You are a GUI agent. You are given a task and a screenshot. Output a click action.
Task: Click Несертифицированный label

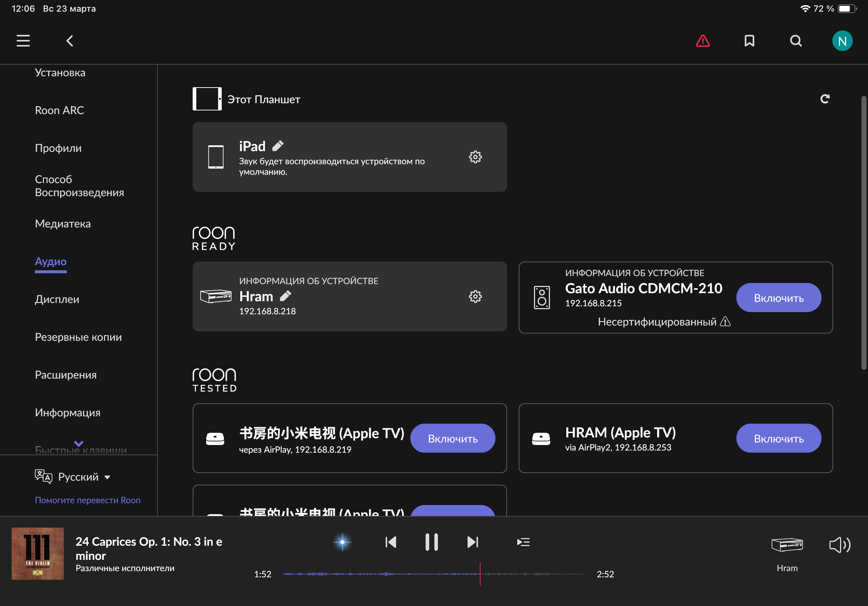click(657, 322)
